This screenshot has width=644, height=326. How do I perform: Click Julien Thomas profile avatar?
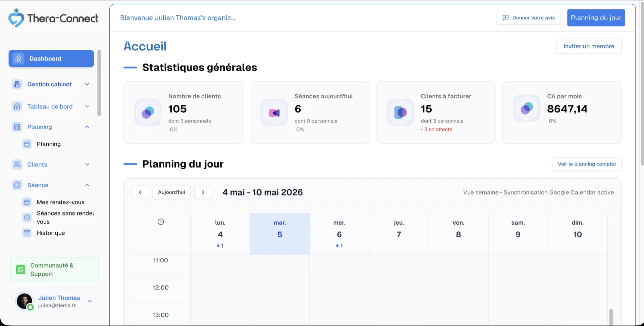pos(24,301)
